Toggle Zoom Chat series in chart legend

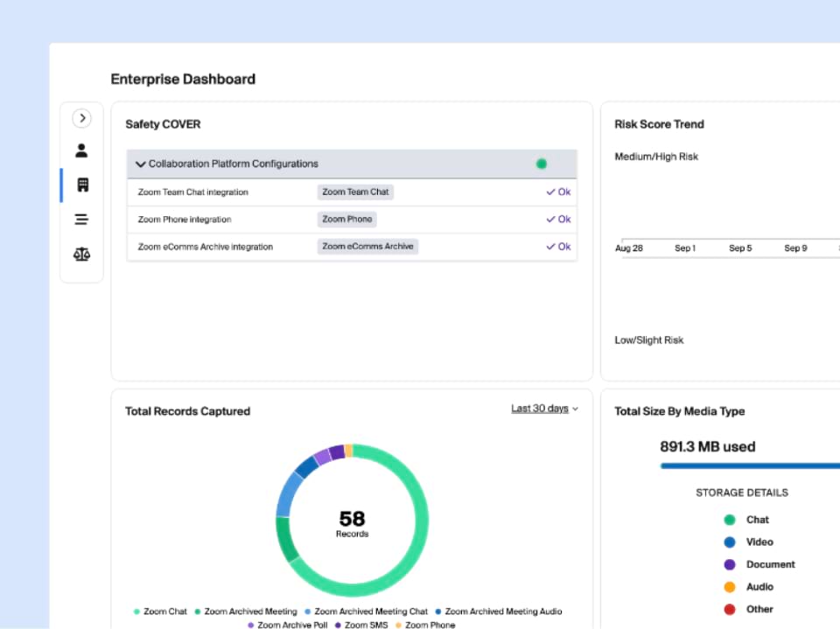pos(160,612)
